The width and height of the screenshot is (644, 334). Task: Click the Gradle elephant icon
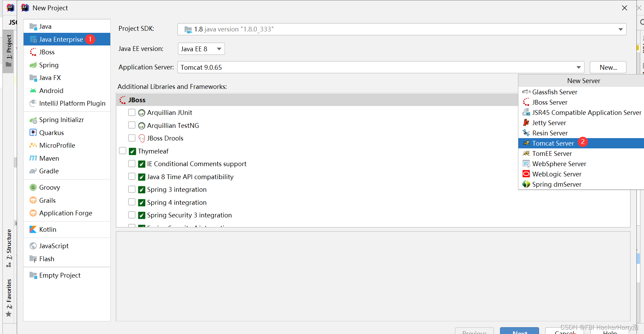point(33,171)
